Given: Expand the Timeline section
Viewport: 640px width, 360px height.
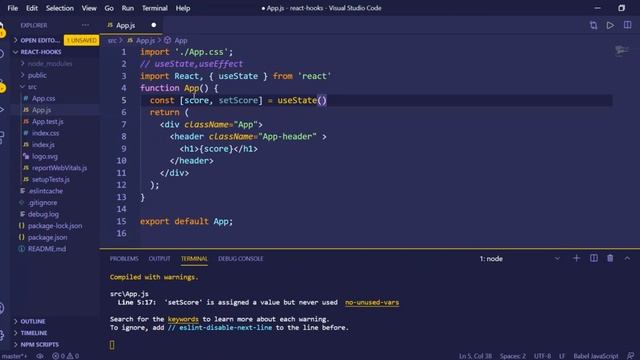Looking at the screenshot, I should [33, 333].
